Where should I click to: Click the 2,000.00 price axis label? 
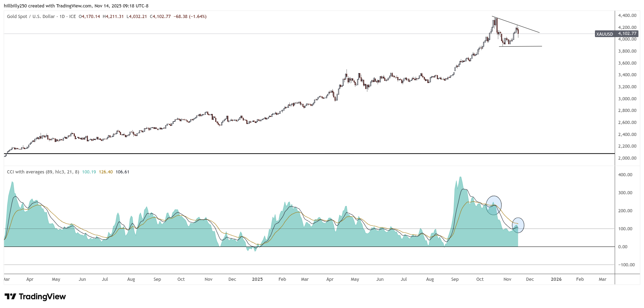click(627, 158)
